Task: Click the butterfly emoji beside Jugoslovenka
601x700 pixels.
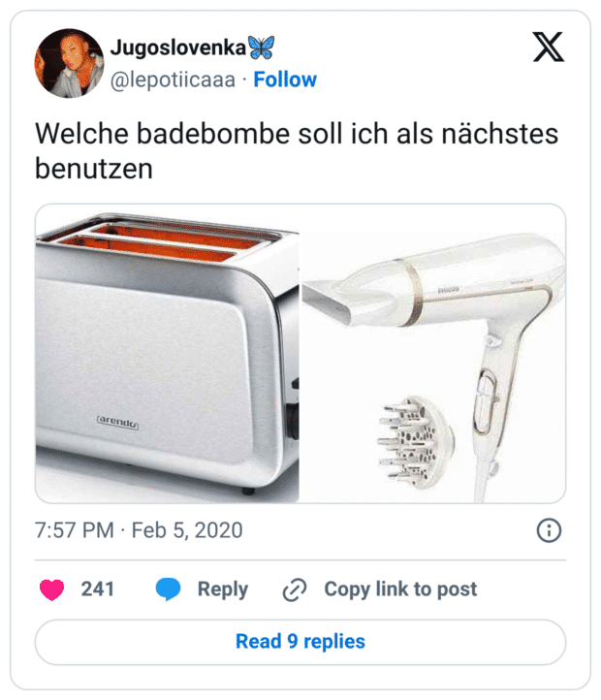Action: pyautogui.click(x=262, y=48)
